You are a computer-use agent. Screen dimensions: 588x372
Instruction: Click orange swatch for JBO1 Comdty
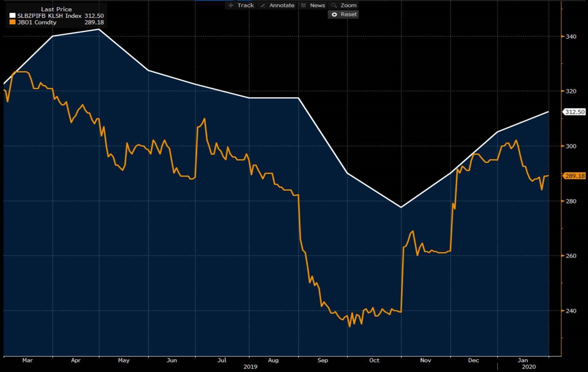(x=13, y=22)
